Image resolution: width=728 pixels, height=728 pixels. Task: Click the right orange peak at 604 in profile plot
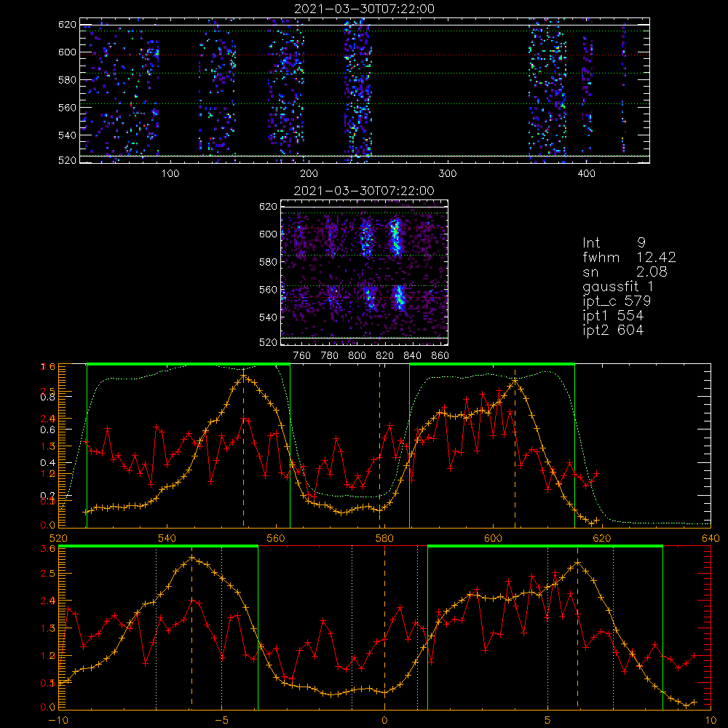pyautogui.click(x=515, y=380)
